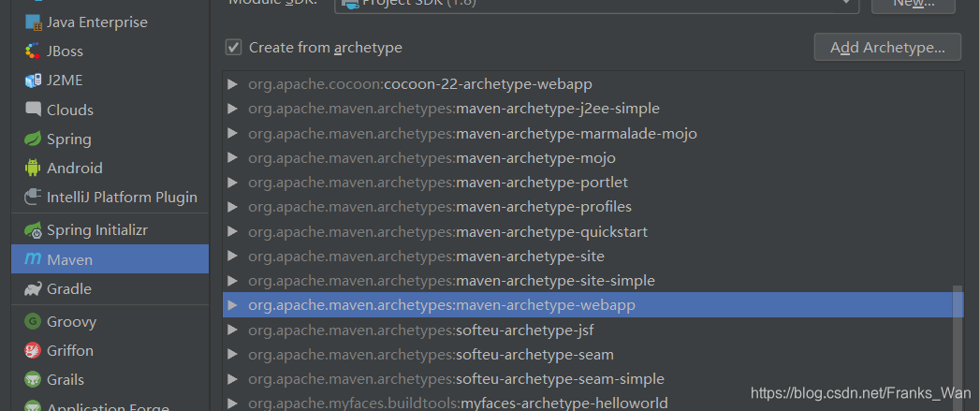Select IntelliJ Platform Plugin entry

(110, 197)
